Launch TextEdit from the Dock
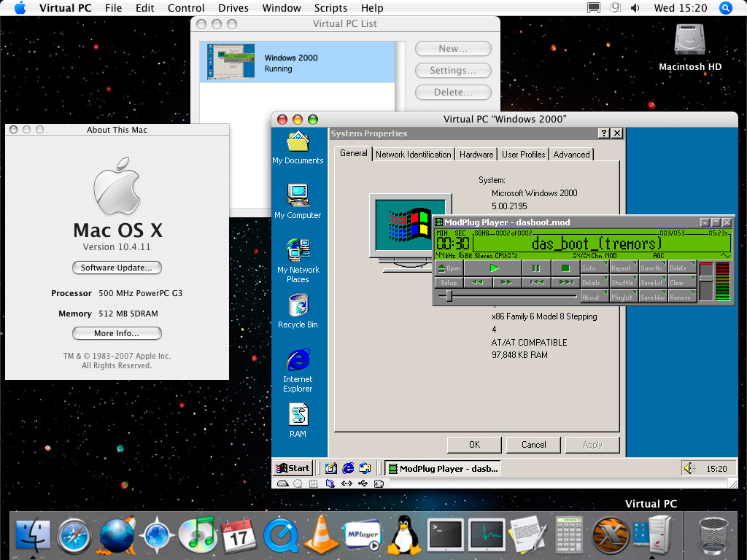Viewport: 747px width, 560px height. tap(527, 536)
